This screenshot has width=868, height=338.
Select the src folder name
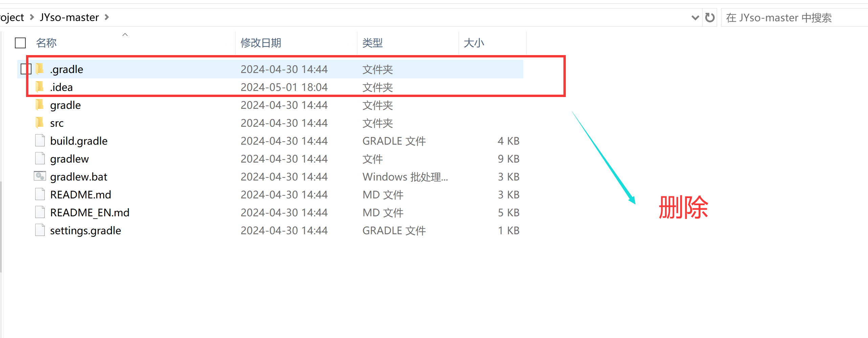[x=57, y=123]
